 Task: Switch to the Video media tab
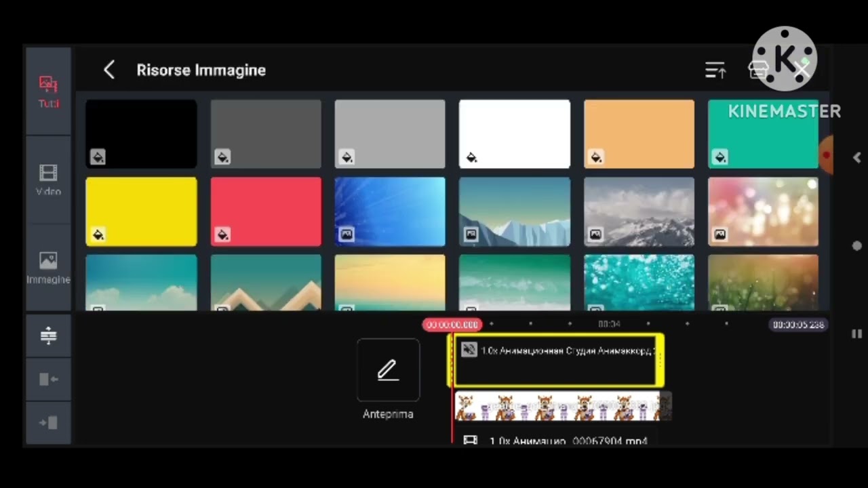click(48, 180)
